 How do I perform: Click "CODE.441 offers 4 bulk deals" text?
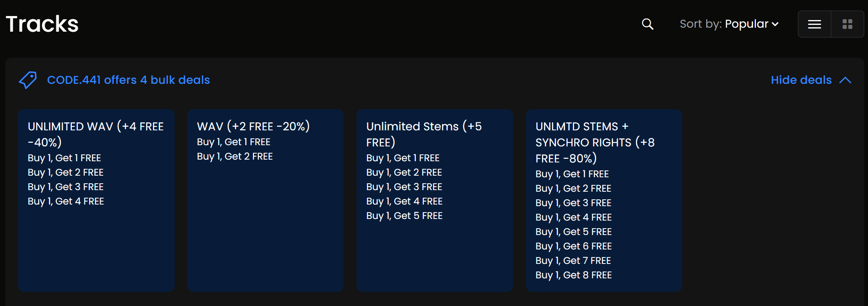[128, 80]
